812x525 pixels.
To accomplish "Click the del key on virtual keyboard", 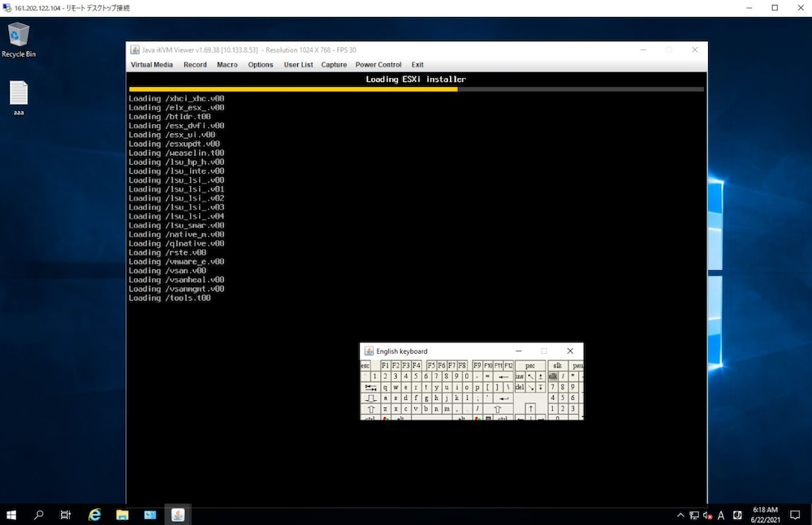I will tap(520, 387).
